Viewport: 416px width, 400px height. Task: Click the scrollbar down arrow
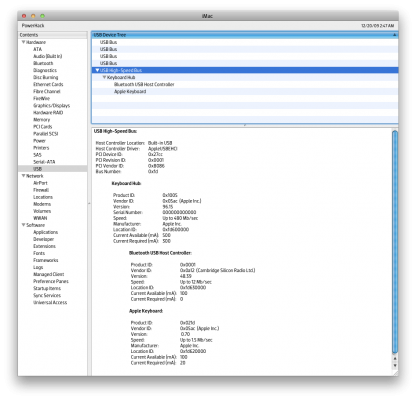point(395,366)
